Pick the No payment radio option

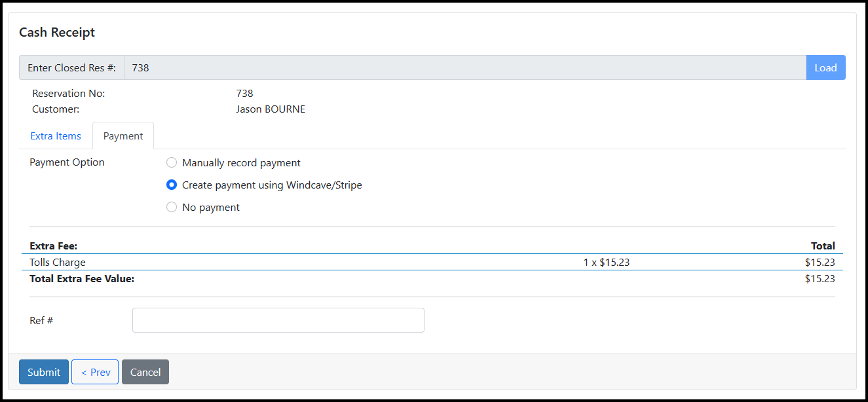[172, 207]
